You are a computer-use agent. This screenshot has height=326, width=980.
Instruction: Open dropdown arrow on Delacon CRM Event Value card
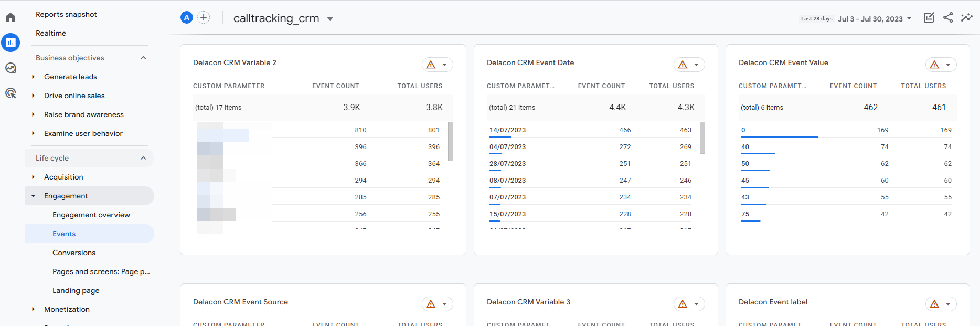click(948, 65)
